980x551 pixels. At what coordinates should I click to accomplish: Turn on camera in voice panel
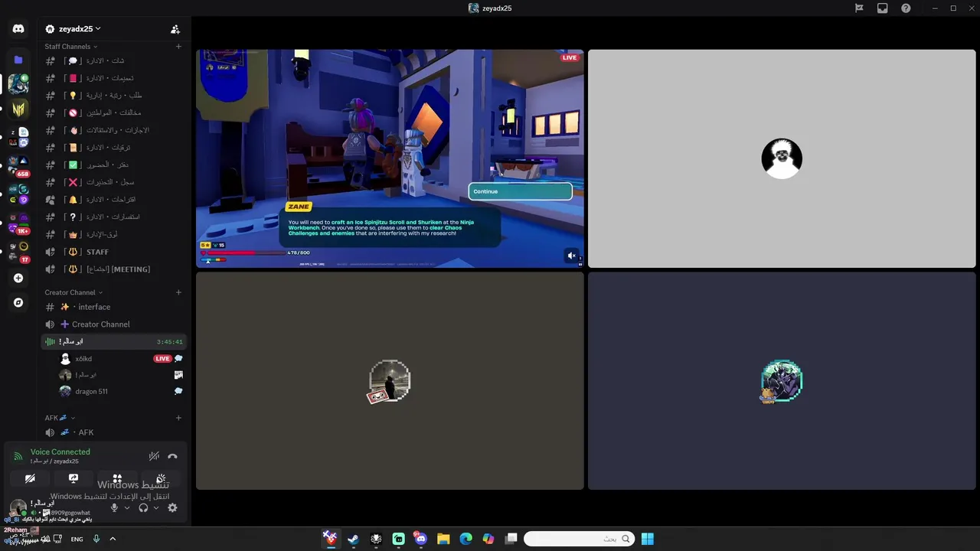tap(30, 478)
